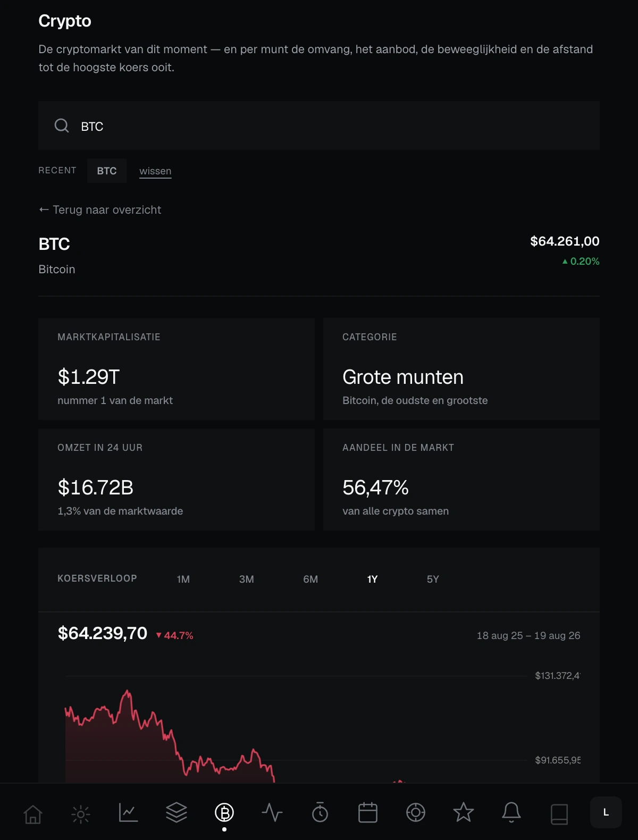The width and height of the screenshot is (638, 840).
Task: Switch chart range to 3M
Action: tap(247, 579)
